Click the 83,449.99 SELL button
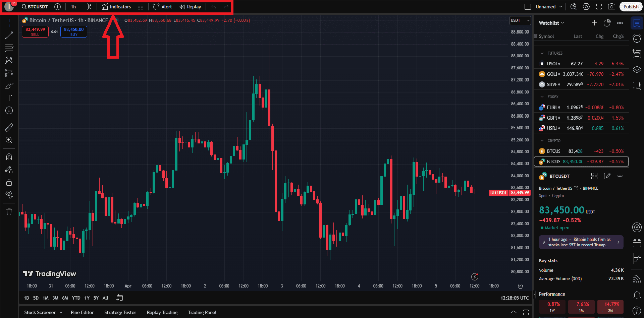Screen dimensions: 644x318 click(35, 32)
